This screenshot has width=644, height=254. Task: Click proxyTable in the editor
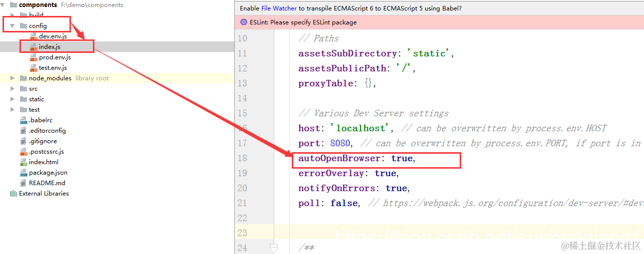pyautogui.click(x=325, y=83)
